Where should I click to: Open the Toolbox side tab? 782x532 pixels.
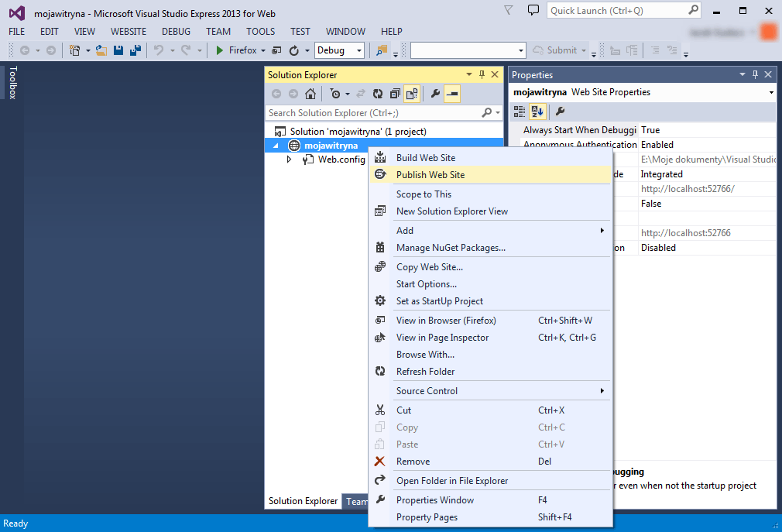[13, 82]
